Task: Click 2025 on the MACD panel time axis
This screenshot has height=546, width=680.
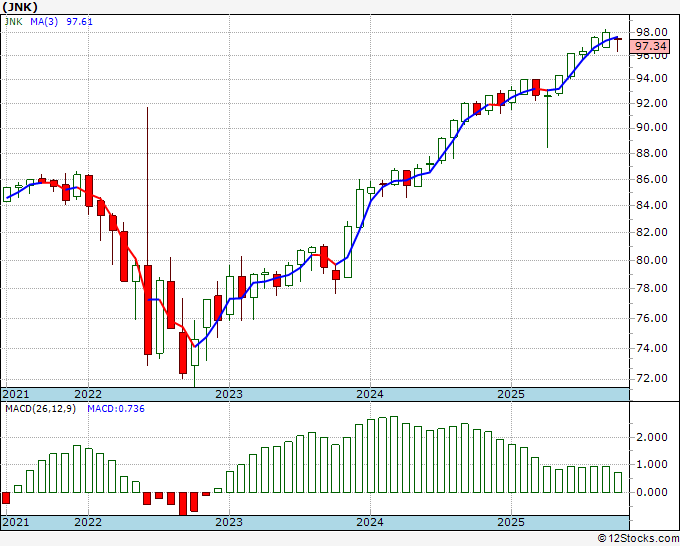Action: 511,522
